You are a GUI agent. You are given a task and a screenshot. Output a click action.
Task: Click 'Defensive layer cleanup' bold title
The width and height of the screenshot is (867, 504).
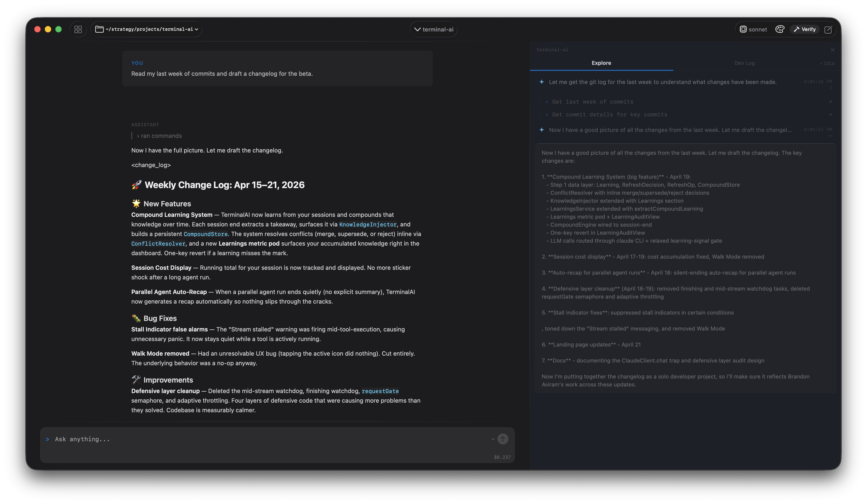pyautogui.click(x=165, y=391)
